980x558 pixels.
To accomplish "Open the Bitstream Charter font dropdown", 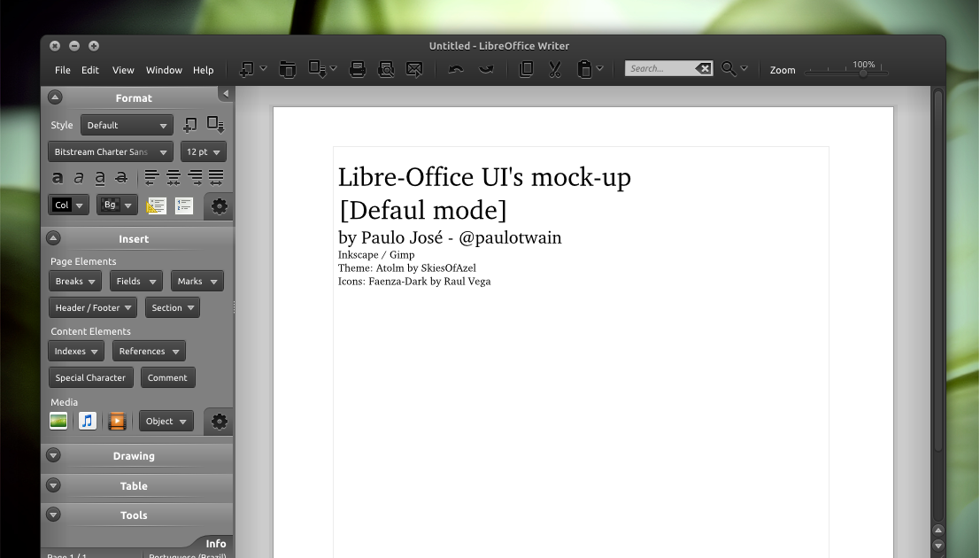I will tap(110, 152).
